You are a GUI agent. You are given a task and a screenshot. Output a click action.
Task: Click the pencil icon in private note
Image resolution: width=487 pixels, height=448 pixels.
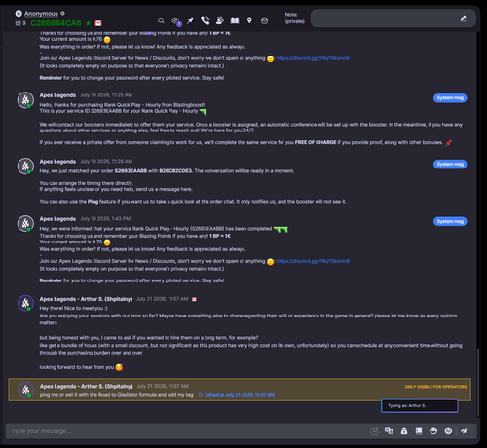pos(464,19)
